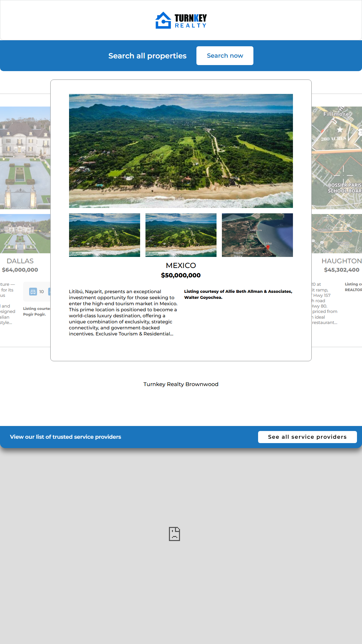Open the Dallas mansion main photo

[25, 158]
